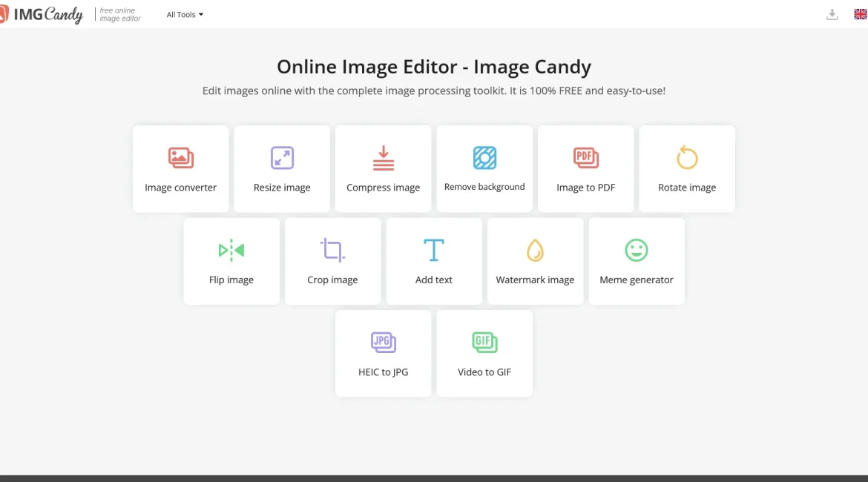Click the Watermark image droplet icon

[x=536, y=250]
